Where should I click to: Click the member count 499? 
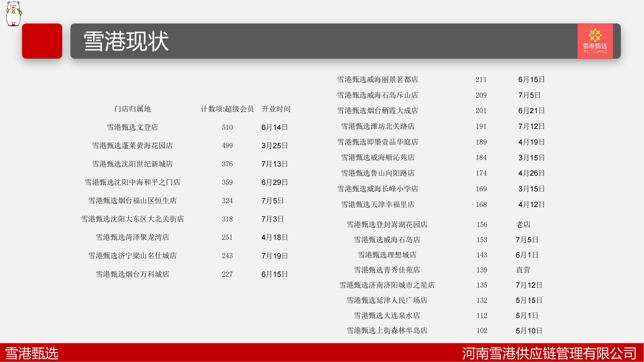[x=227, y=145]
